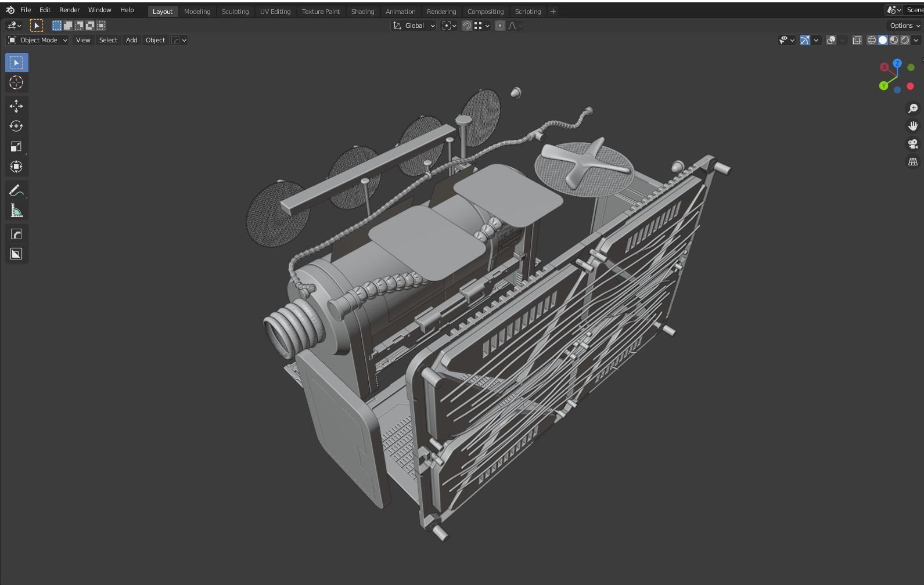The image size is (924, 585).
Task: Click the Blender logo icon
Action: (x=10, y=10)
